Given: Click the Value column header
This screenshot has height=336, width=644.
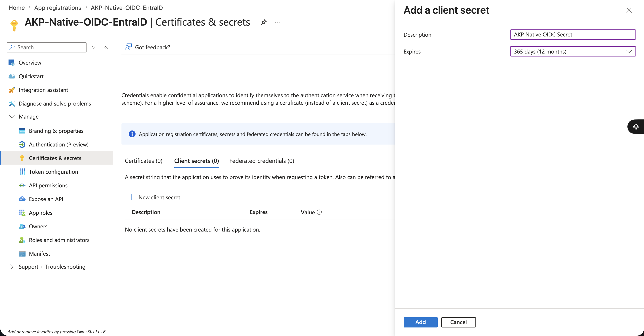Looking at the screenshot, I should click(x=308, y=212).
